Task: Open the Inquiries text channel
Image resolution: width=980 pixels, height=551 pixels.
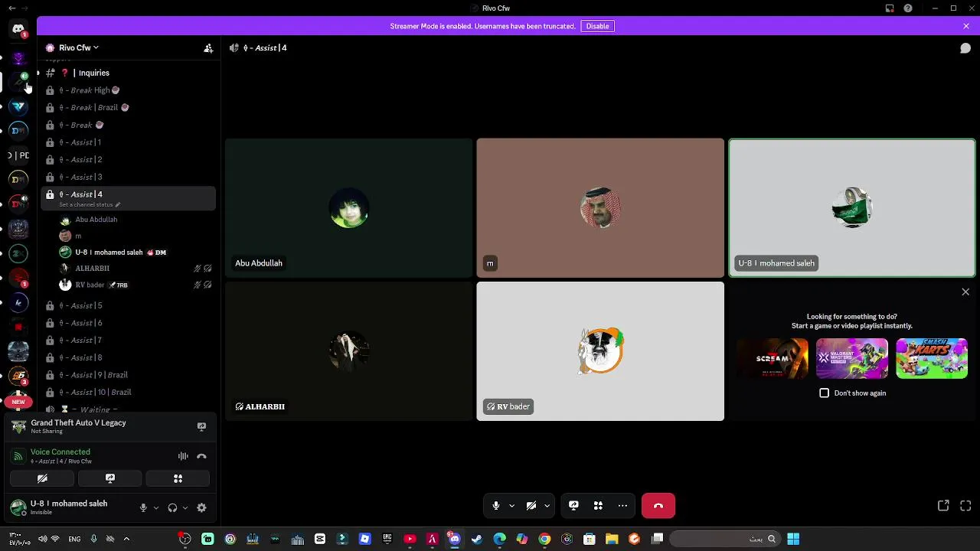Action: [x=128, y=73]
